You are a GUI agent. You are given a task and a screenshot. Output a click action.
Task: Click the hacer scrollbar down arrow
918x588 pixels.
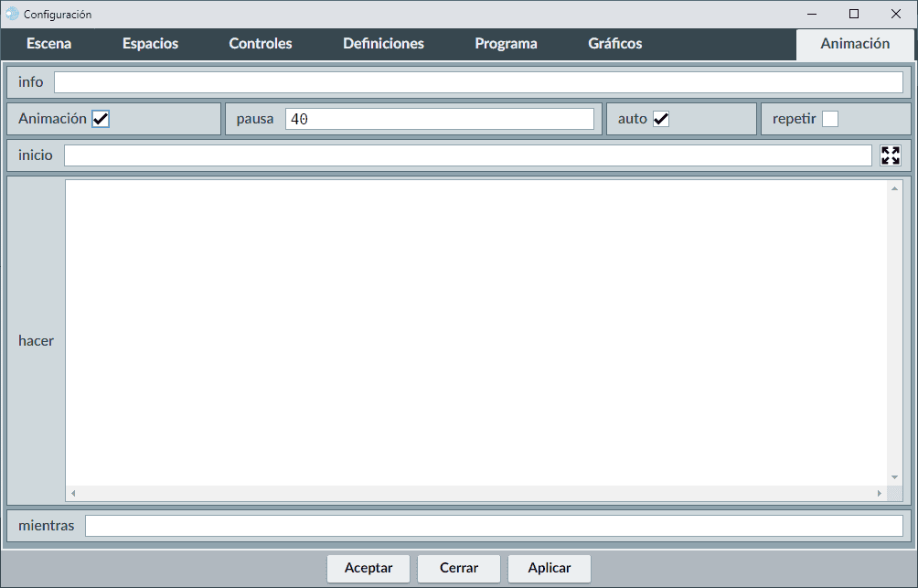(895, 477)
